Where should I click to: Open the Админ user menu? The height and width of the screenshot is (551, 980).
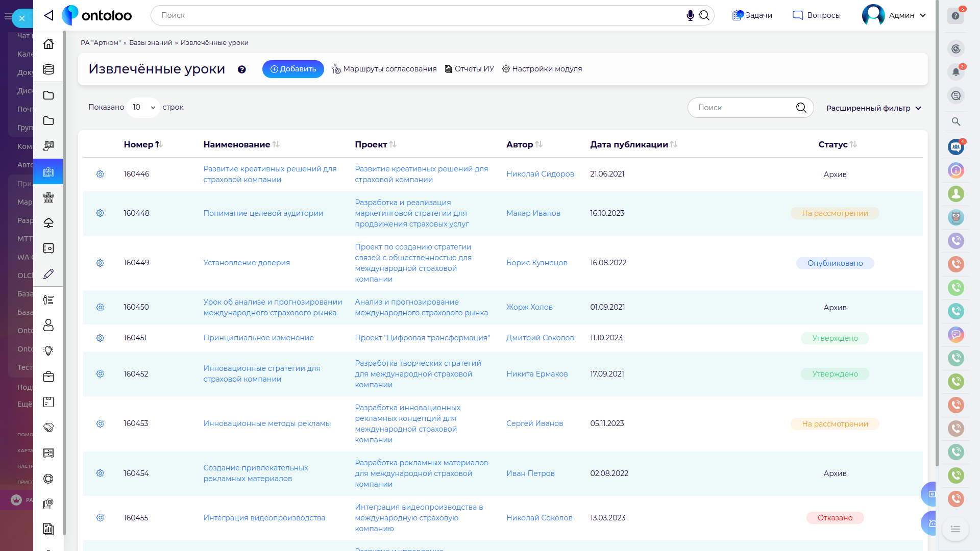click(x=894, y=15)
